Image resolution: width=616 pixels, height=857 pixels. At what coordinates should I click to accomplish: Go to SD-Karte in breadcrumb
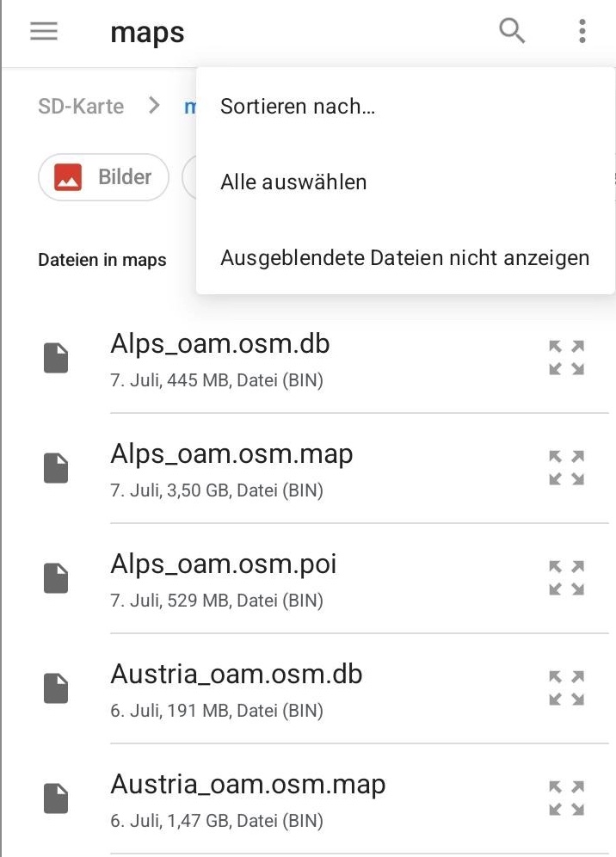point(81,107)
